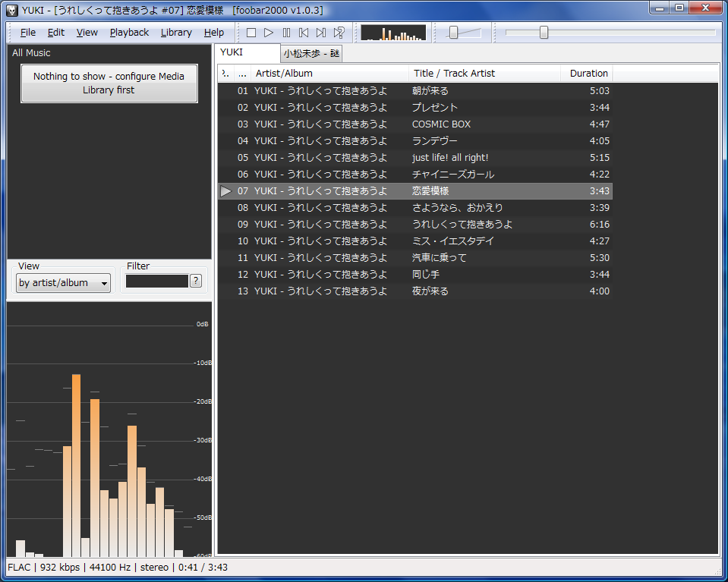Image resolution: width=728 pixels, height=582 pixels.
Task: Click the 6:16 duration cell
Action: coord(600,224)
